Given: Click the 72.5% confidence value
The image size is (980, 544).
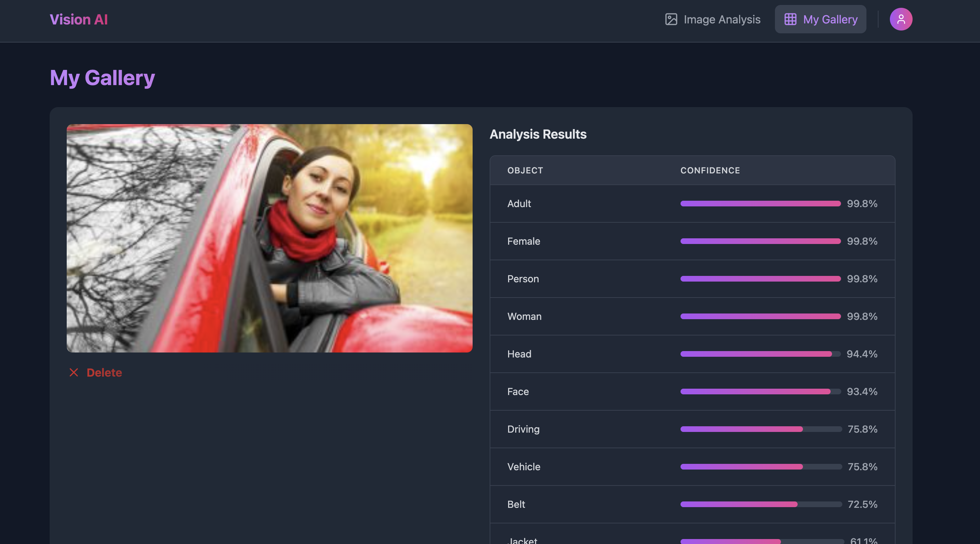Looking at the screenshot, I should coord(863,505).
